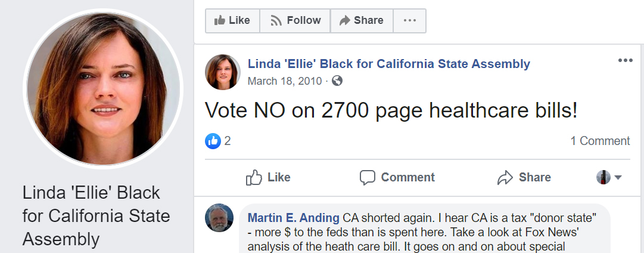The image size is (644, 253).
Task: Share the post using the arrow Share action
Action: click(524, 177)
